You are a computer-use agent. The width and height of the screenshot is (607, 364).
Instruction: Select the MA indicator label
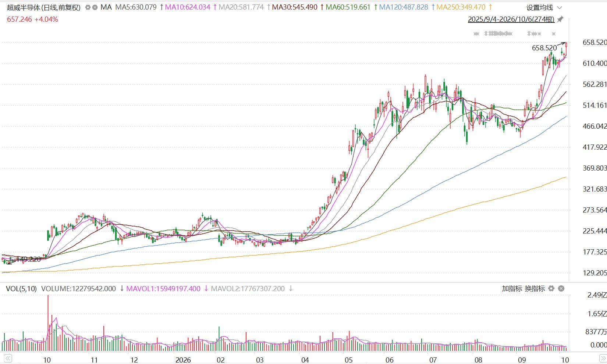point(106,7)
